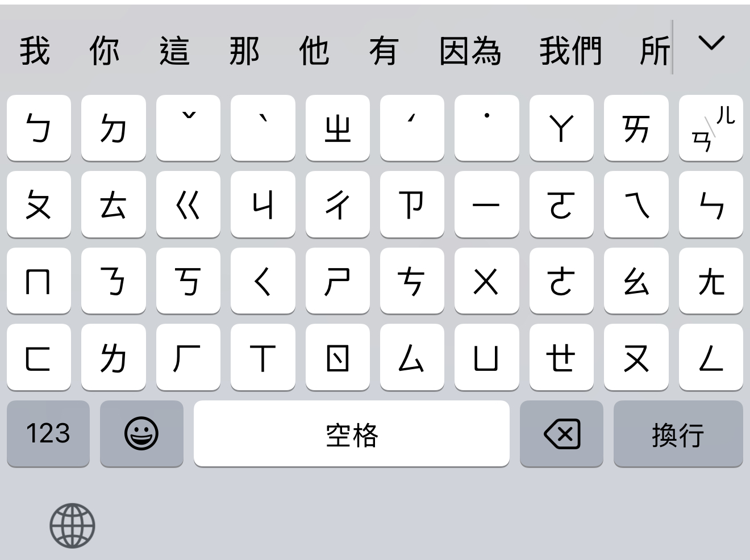Tap the ㄩ bopomofo key

[487, 357]
